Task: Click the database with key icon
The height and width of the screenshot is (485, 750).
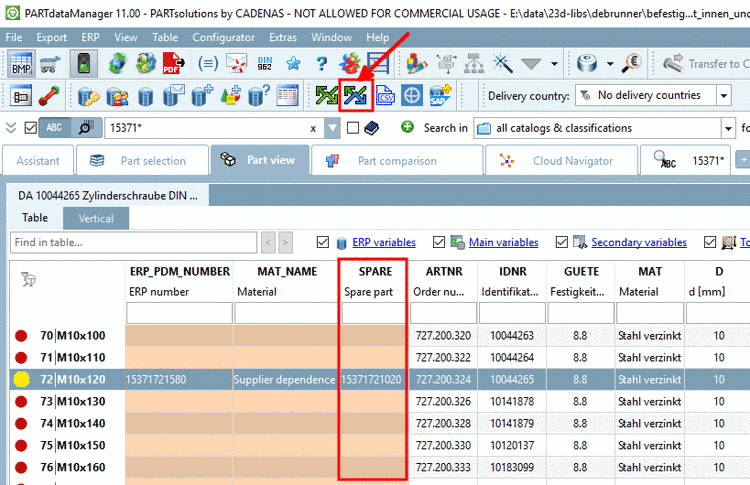Action: tap(88, 96)
